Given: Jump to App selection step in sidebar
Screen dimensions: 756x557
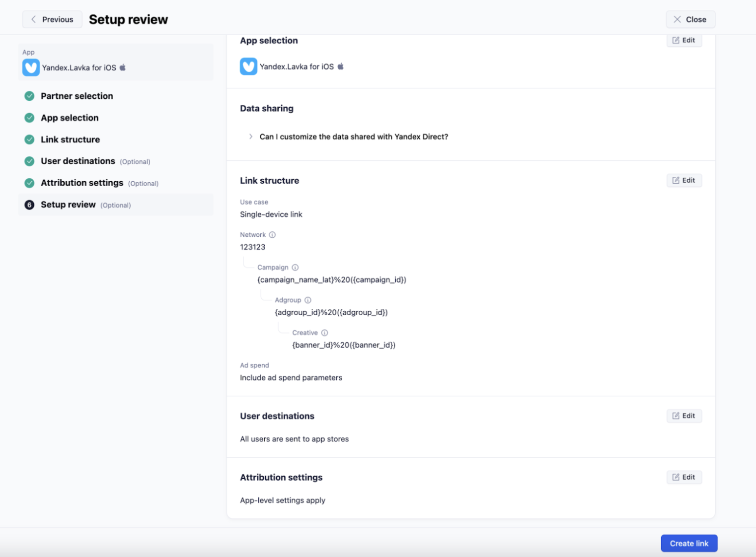Looking at the screenshot, I should pyautogui.click(x=70, y=118).
